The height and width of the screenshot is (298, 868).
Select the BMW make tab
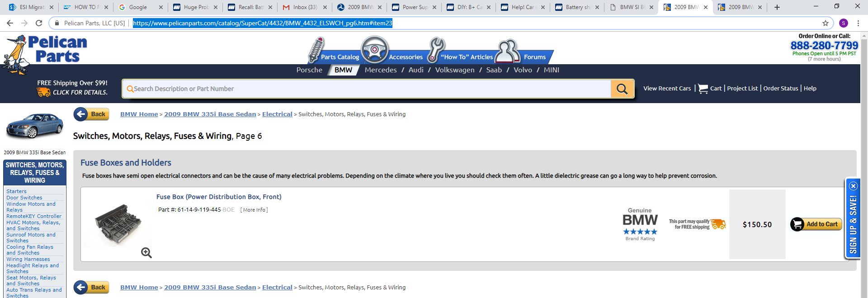(x=343, y=70)
